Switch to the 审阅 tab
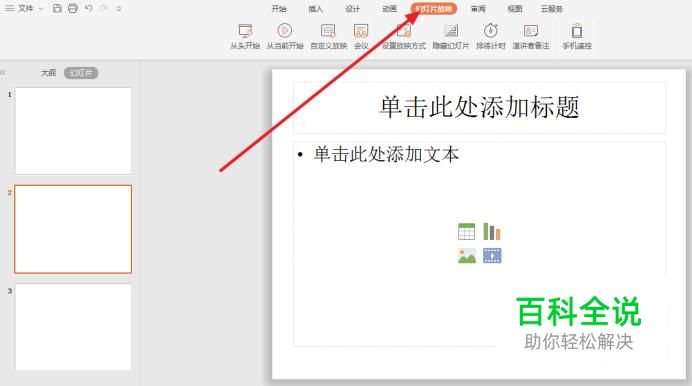Image resolution: width=692 pixels, height=386 pixels. click(478, 9)
